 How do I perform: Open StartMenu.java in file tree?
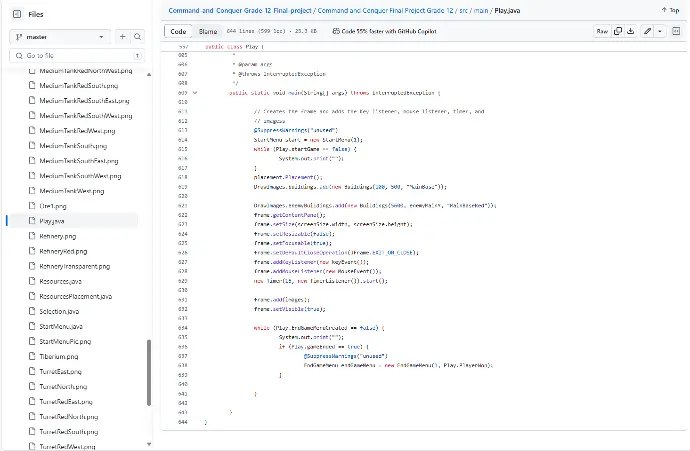click(61, 326)
